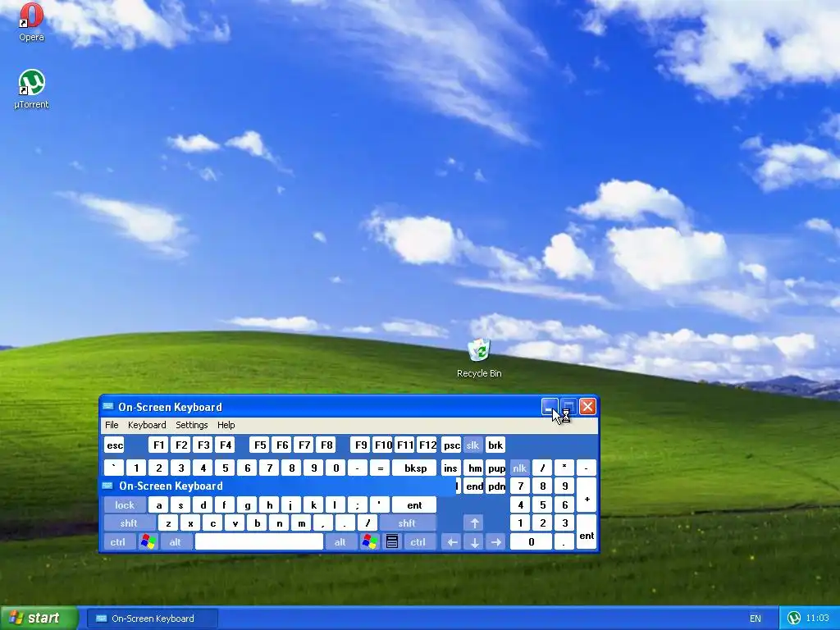The image size is (840, 630).
Task: Click the F5 function key
Action: coord(260,445)
